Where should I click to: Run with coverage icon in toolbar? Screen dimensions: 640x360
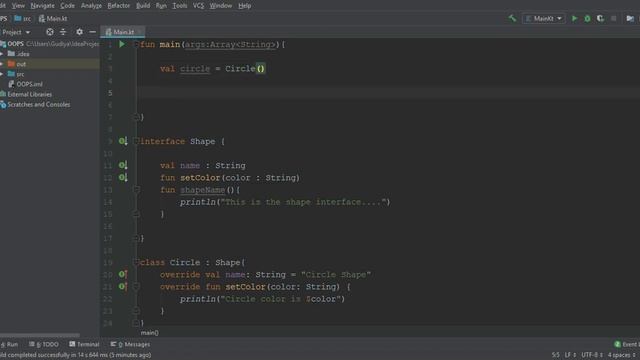(x=600, y=18)
